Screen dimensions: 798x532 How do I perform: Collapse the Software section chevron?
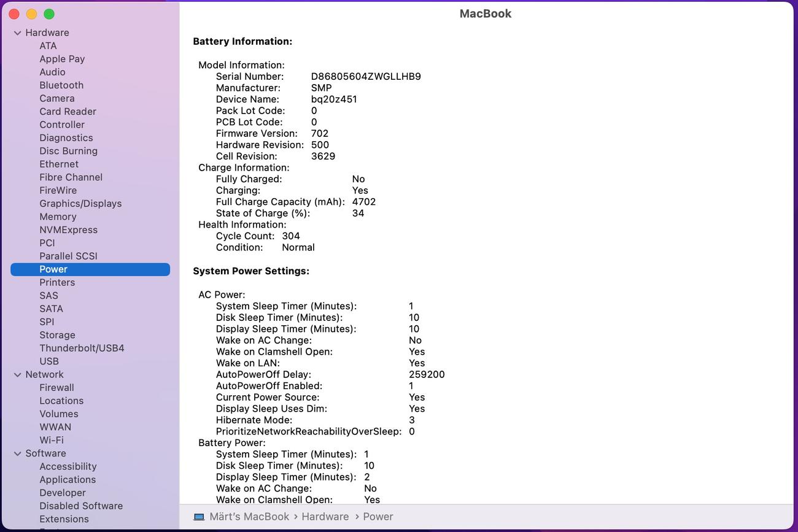click(x=17, y=454)
